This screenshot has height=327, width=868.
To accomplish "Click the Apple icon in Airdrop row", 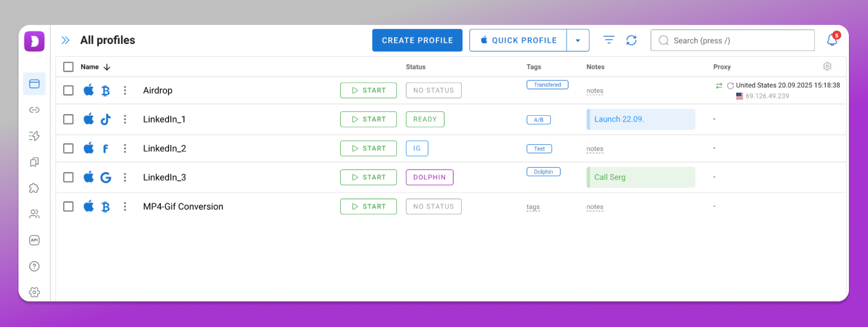I will point(89,90).
